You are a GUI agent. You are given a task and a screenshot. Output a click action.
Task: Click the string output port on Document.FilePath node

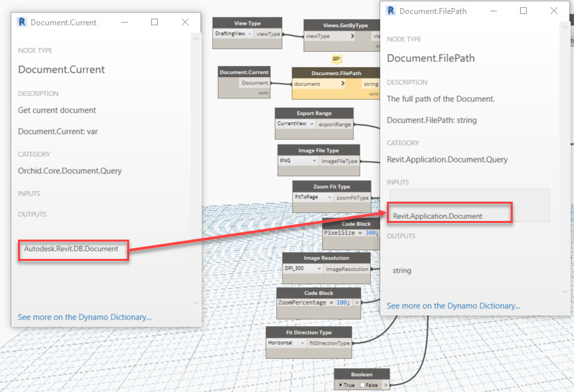371,84
